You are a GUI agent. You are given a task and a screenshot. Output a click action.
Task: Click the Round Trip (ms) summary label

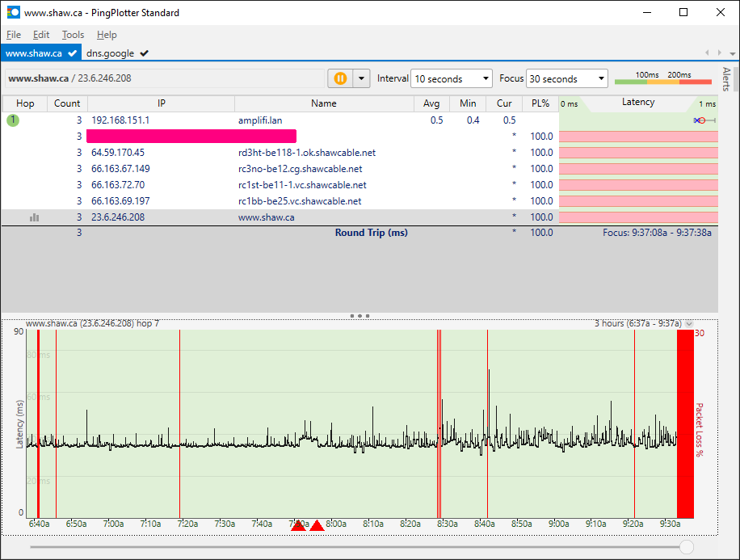pos(372,232)
